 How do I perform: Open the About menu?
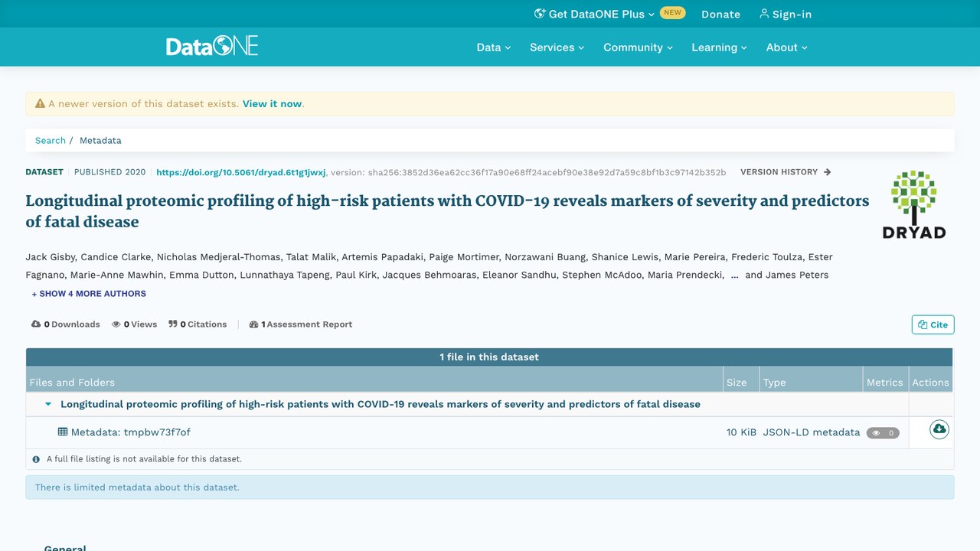coord(787,47)
